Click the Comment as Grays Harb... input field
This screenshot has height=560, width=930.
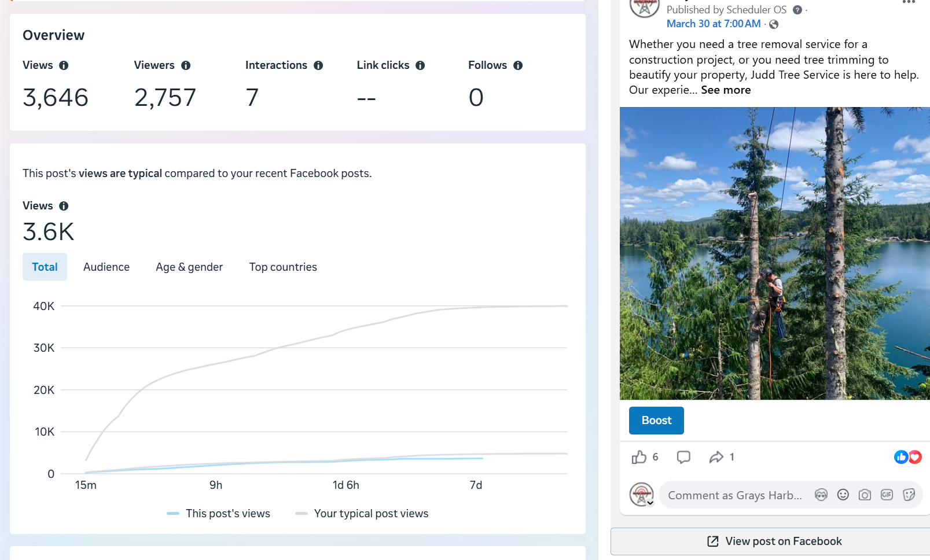(x=735, y=495)
